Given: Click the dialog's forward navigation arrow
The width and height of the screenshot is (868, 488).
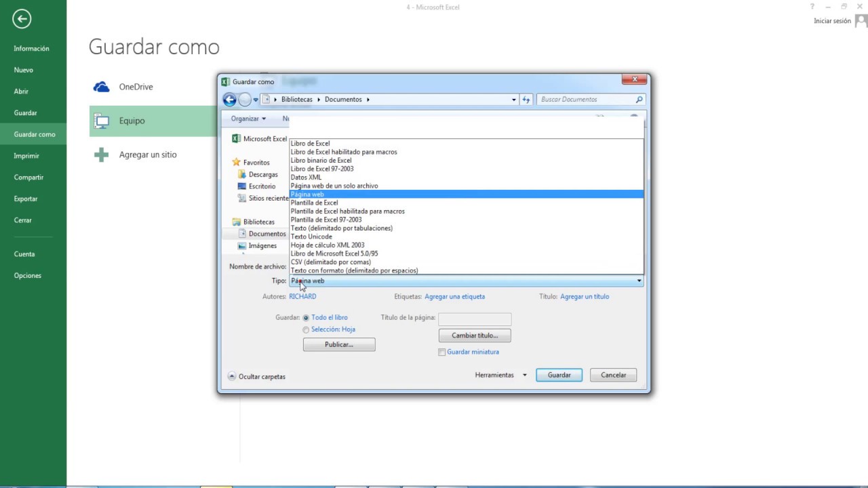Looking at the screenshot, I should pos(244,100).
